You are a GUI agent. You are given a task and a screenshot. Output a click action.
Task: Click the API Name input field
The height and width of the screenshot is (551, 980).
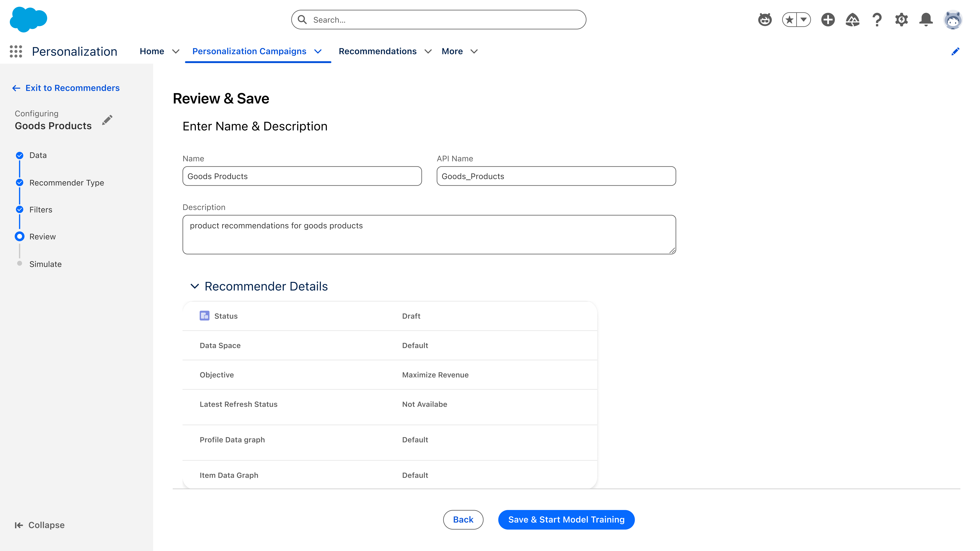(556, 176)
